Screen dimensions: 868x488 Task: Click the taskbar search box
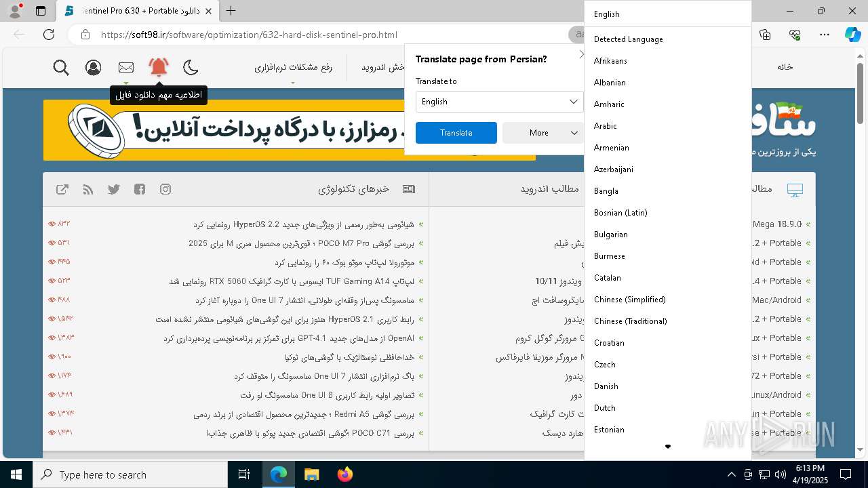click(x=130, y=474)
